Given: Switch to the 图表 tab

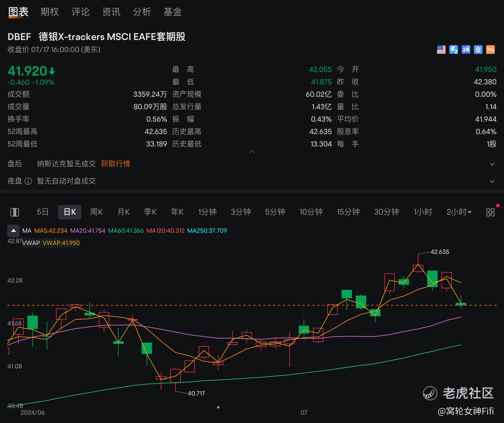Looking at the screenshot, I should pos(18,12).
